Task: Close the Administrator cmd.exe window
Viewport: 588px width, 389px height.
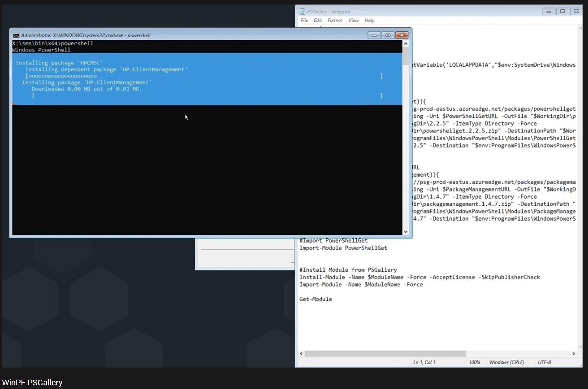Action: coord(402,35)
